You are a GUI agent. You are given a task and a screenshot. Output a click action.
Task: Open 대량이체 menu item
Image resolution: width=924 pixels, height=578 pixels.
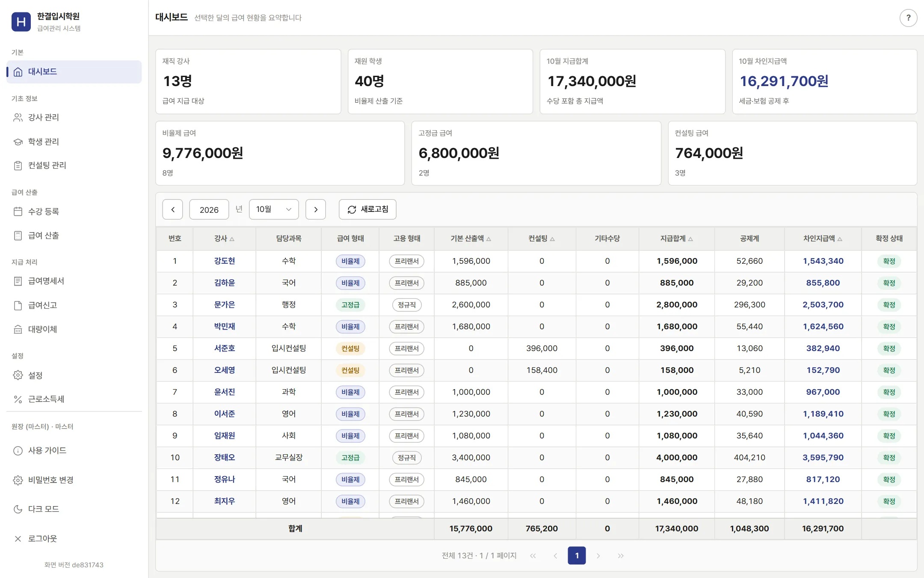(x=74, y=329)
